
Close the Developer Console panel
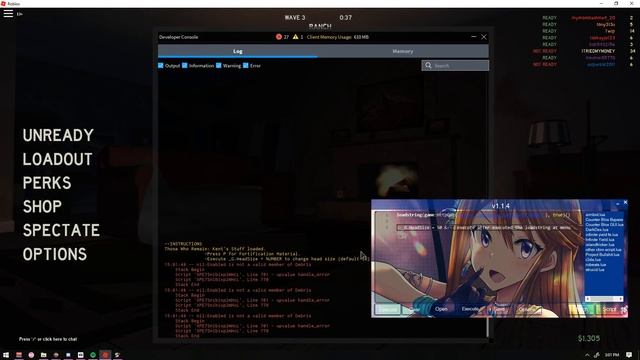click(x=484, y=37)
